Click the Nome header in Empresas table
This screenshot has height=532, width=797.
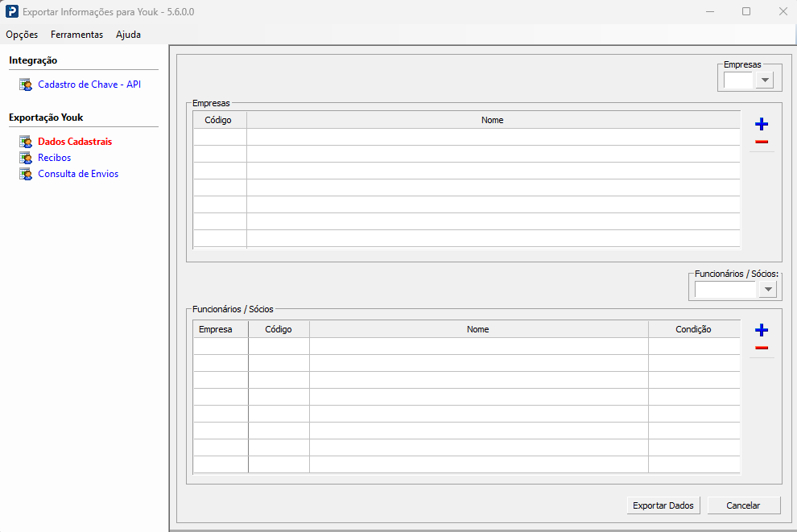click(x=493, y=120)
